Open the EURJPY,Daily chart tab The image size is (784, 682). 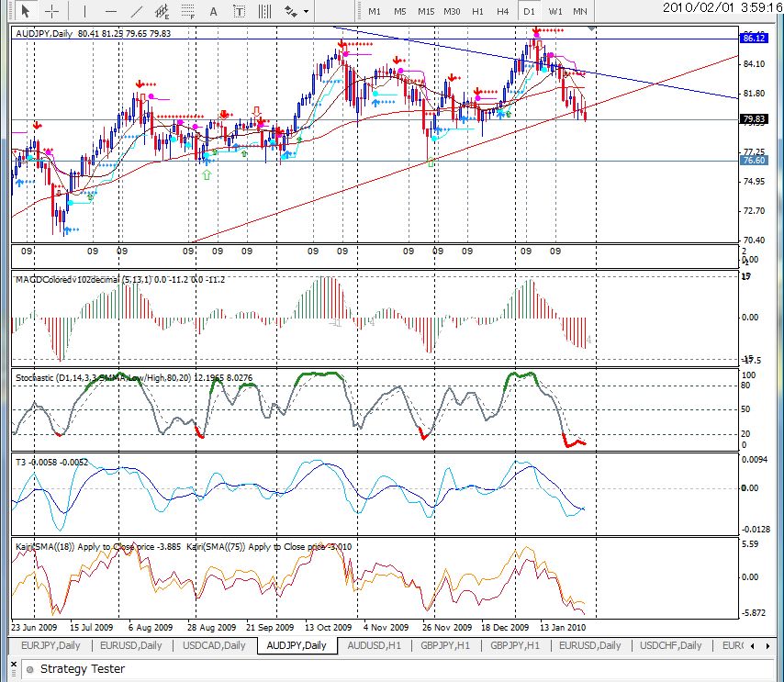pos(50,645)
